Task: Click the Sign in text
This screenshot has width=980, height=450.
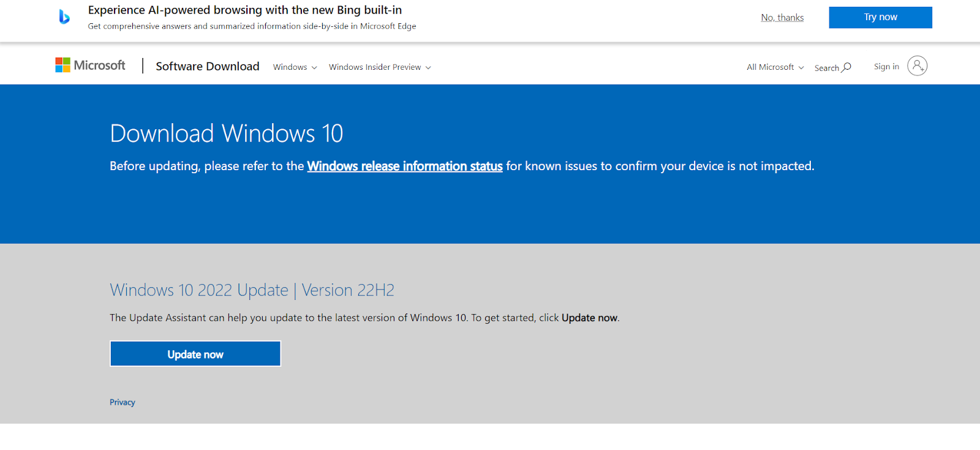Action: point(886,67)
